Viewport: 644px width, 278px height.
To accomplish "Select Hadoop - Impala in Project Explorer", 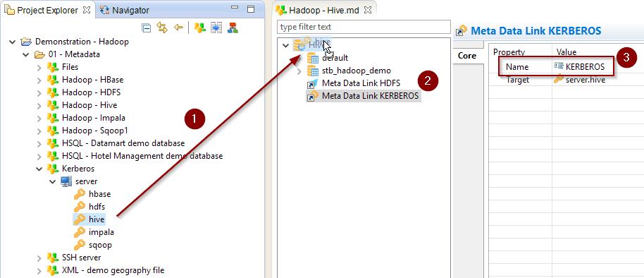I will click(94, 118).
